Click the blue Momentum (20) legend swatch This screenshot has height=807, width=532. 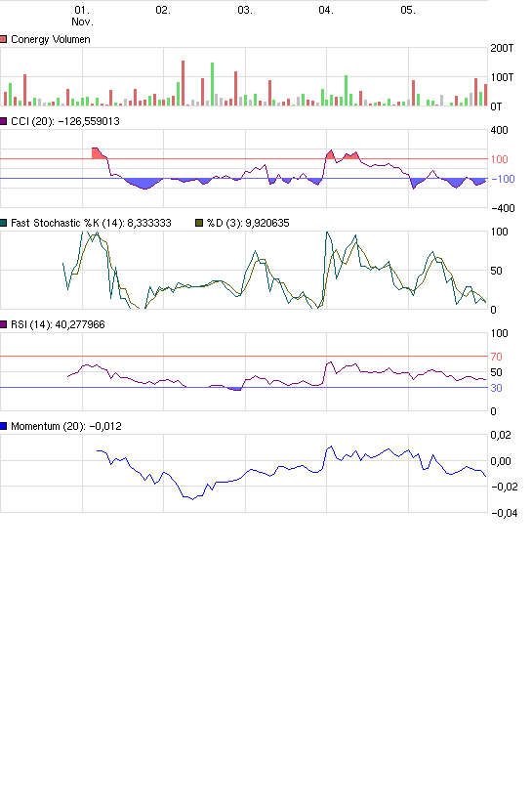tap(4, 426)
